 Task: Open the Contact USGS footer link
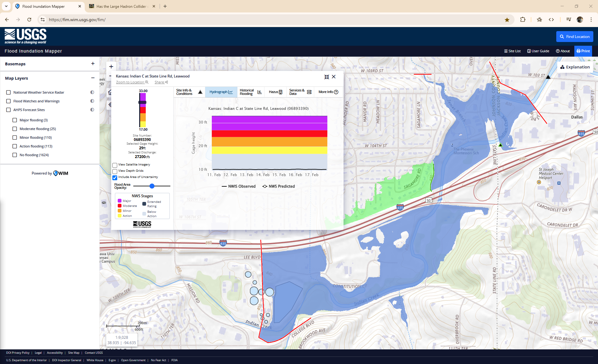pyautogui.click(x=94, y=353)
